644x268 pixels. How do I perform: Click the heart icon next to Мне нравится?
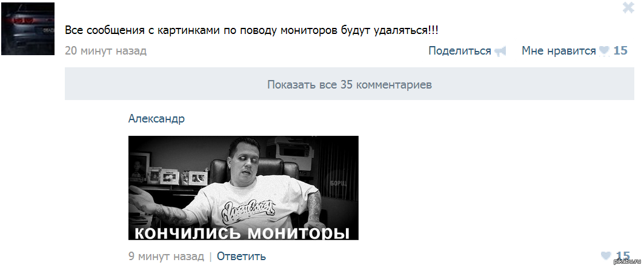click(604, 52)
